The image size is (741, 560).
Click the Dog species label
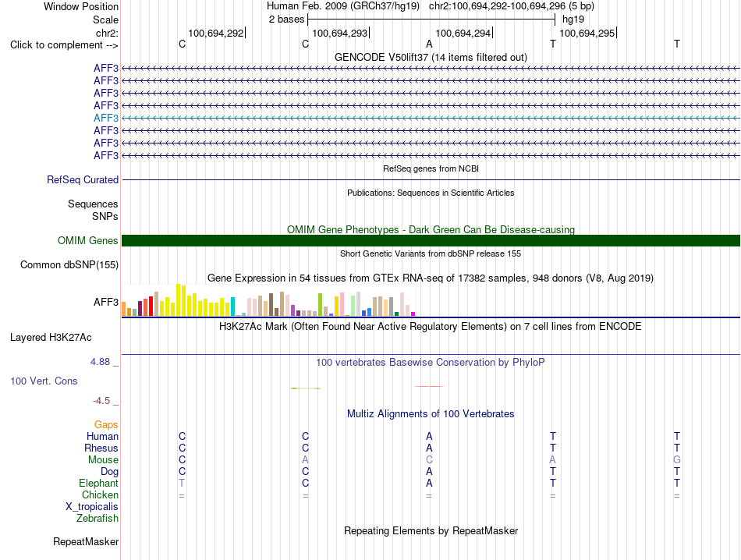point(109,472)
